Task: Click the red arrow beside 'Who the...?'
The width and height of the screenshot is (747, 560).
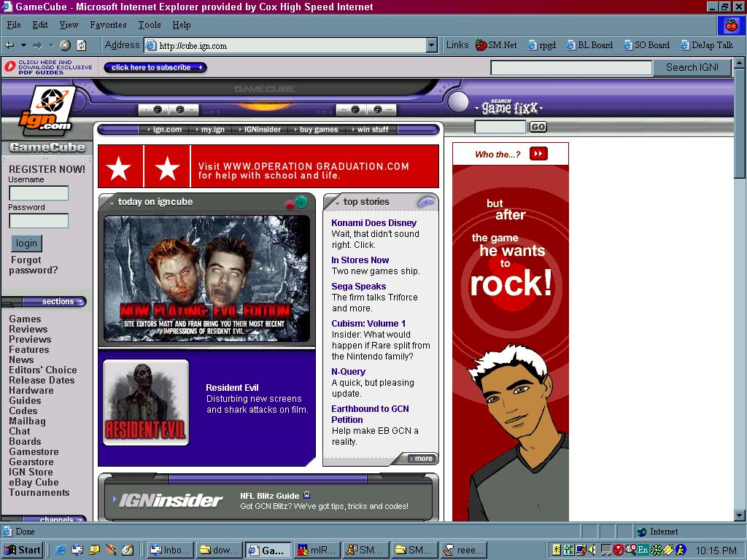Action: [538, 154]
